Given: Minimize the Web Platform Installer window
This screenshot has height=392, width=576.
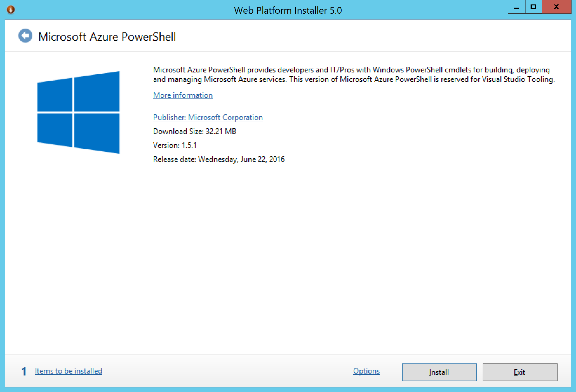Looking at the screenshot, I should point(517,7).
